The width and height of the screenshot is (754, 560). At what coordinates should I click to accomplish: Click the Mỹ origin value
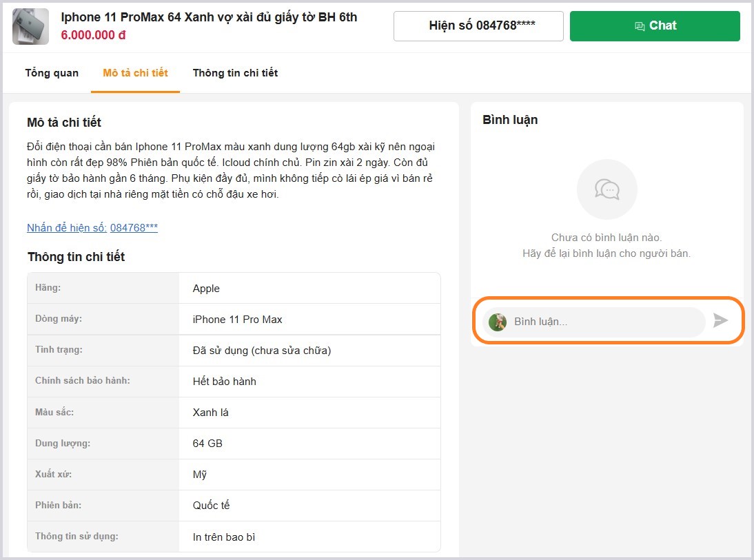pyautogui.click(x=200, y=475)
